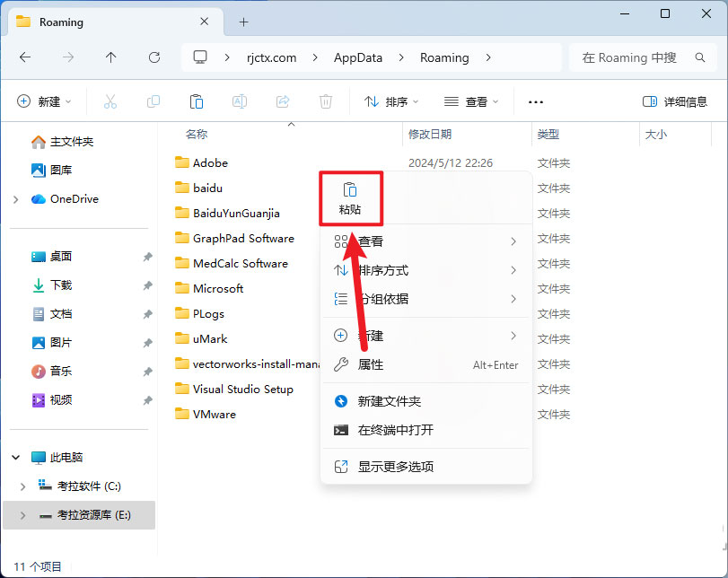Refresh the Roaming folder view
The width and height of the screenshot is (728, 578).
pyautogui.click(x=154, y=57)
